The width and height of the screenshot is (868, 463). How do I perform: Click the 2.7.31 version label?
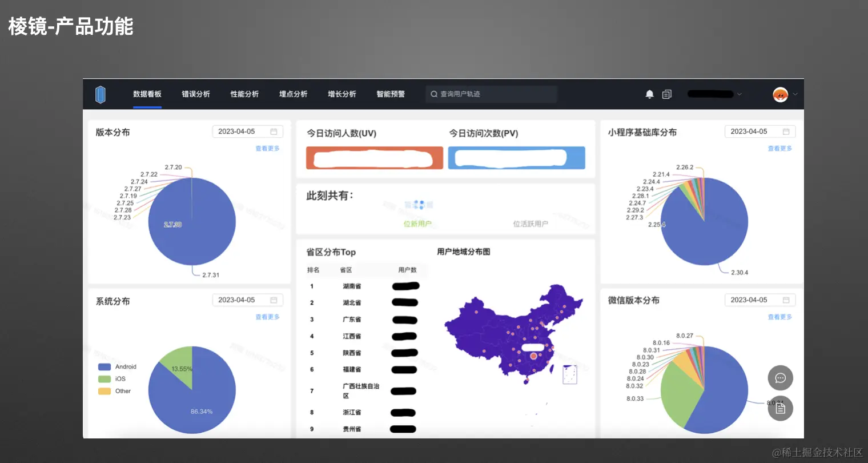point(211,275)
